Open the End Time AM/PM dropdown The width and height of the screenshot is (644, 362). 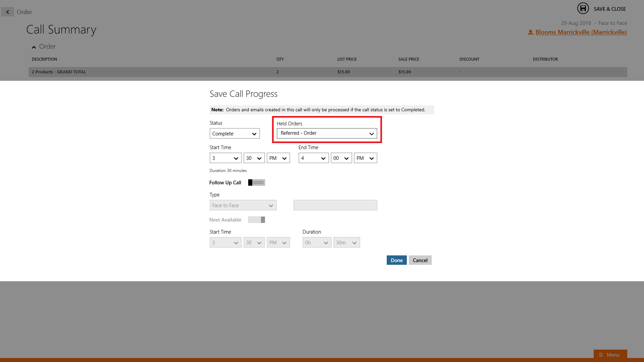pyautogui.click(x=365, y=158)
